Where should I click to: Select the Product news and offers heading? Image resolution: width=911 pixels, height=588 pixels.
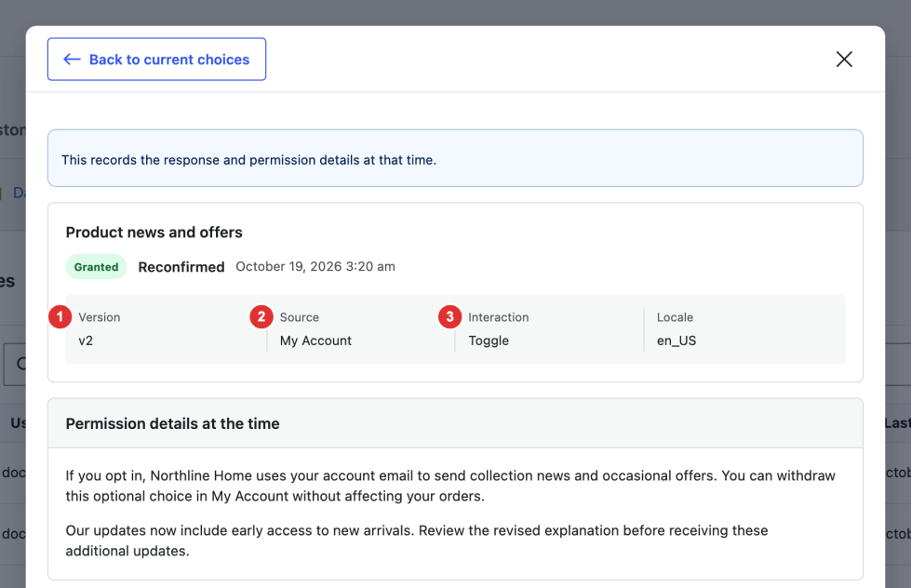point(154,233)
